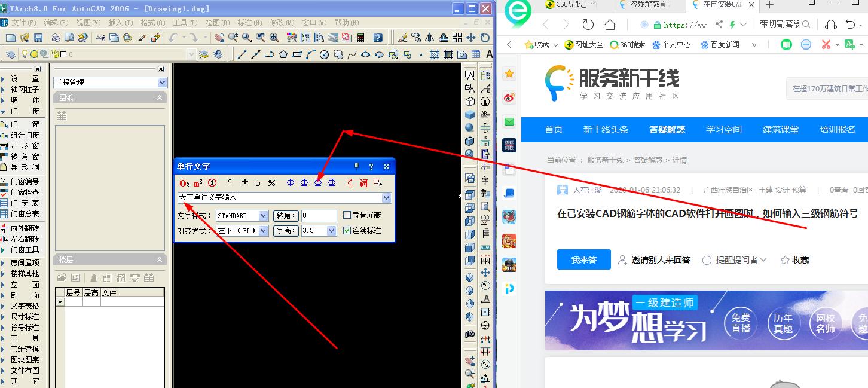Image resolution: width=868 pixels, height=388 pixels.
Task: Collapse the 楼层 panel section
Action: click(x=160, y=259)
